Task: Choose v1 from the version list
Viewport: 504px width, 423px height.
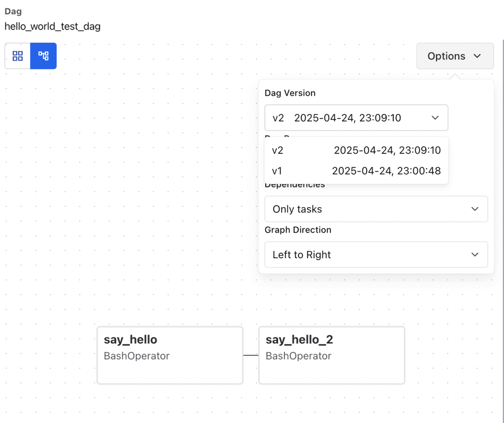Action: click(x=356, y=171)
